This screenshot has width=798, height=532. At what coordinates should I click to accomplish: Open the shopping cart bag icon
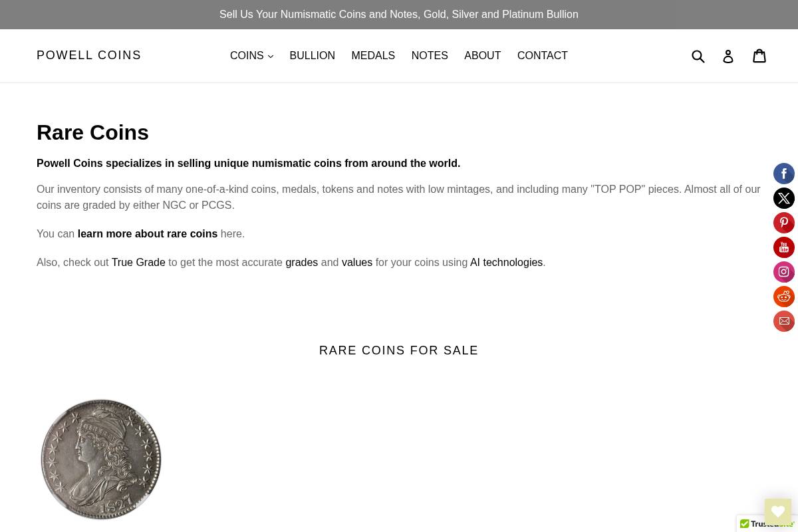[759, 56]
